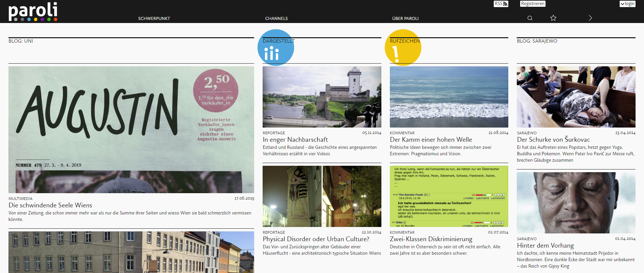Open the man's face closed eyes thumbnail
The width and height of the screenshot is (644, 273).
click(x=576, y=203)
